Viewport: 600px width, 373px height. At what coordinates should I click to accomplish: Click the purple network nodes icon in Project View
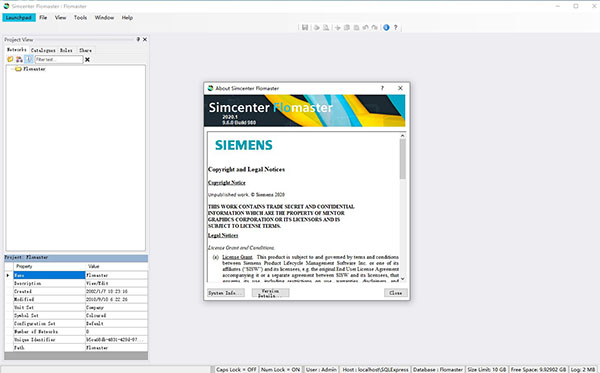[x=19, y=59]
